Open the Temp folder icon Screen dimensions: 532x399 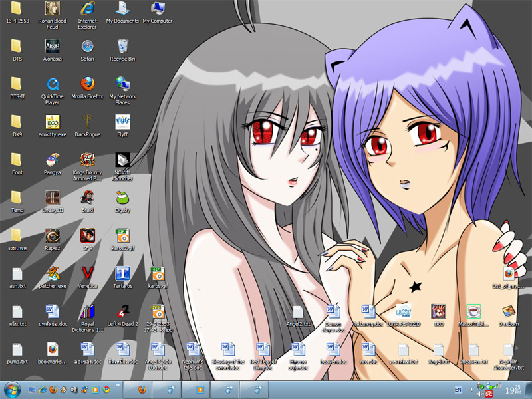point(17,201)
